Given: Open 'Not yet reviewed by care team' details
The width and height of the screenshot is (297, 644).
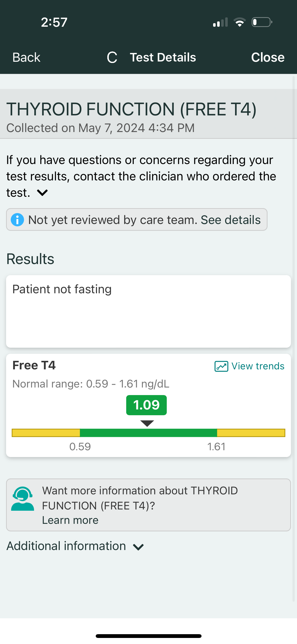Looking at the screenshot, I should click(144, 220).
